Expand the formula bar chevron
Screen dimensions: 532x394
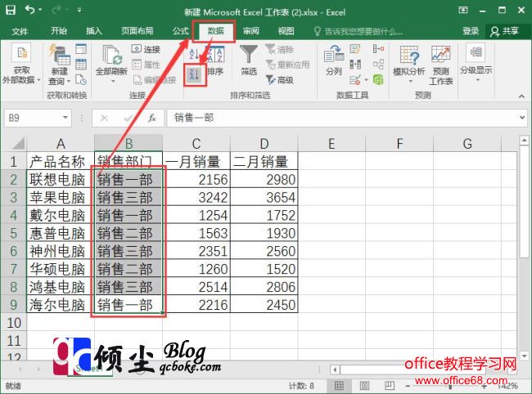point(522,118)
